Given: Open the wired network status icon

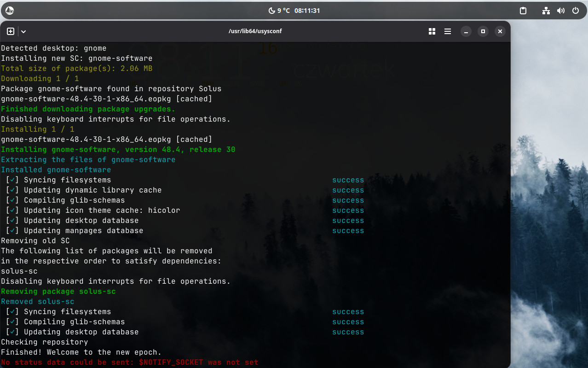Looking at the screenshot, I should point(546,11).
